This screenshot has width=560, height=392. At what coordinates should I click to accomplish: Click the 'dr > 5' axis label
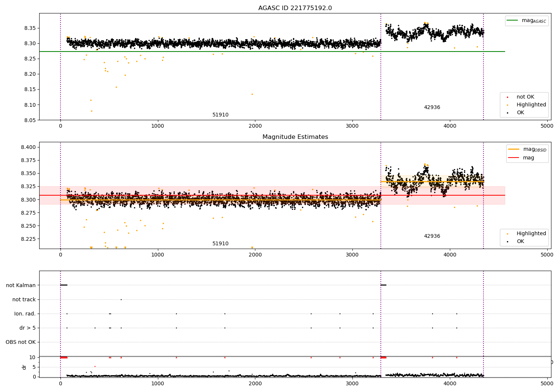(28, 328)
